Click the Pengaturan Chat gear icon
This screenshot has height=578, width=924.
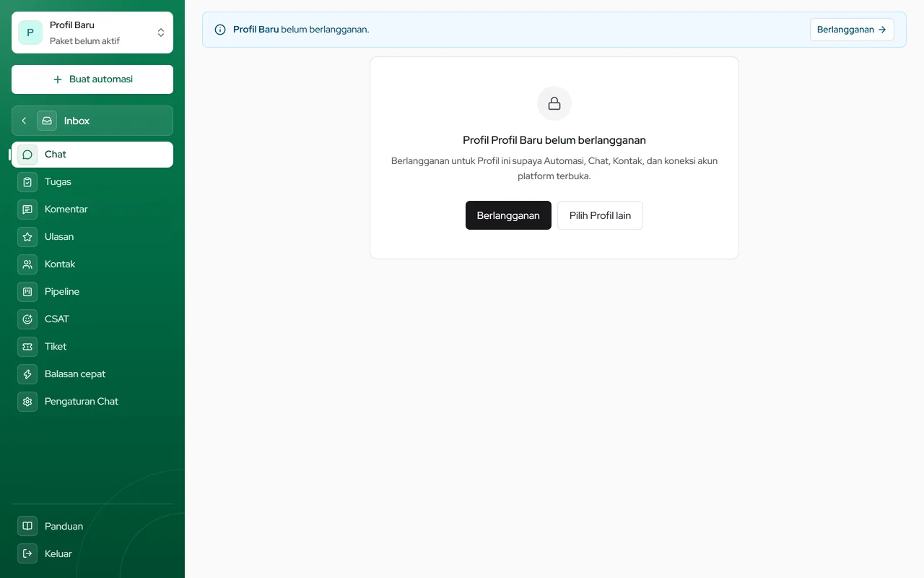[x=27, y=402]
